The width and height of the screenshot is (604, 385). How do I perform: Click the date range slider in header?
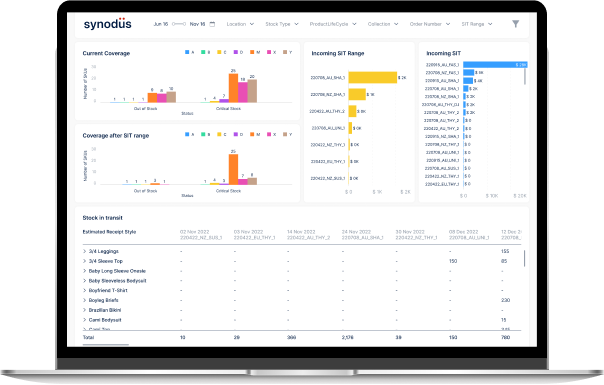[179, 24]
